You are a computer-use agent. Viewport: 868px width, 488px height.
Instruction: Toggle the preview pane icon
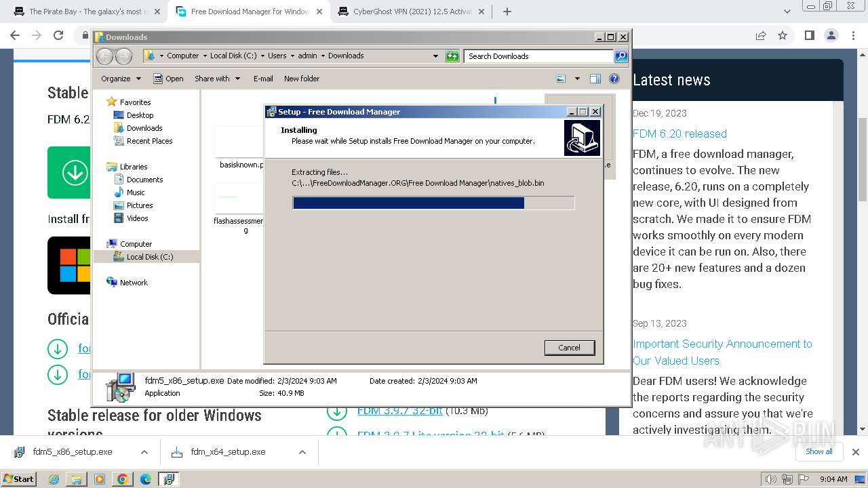595,79
